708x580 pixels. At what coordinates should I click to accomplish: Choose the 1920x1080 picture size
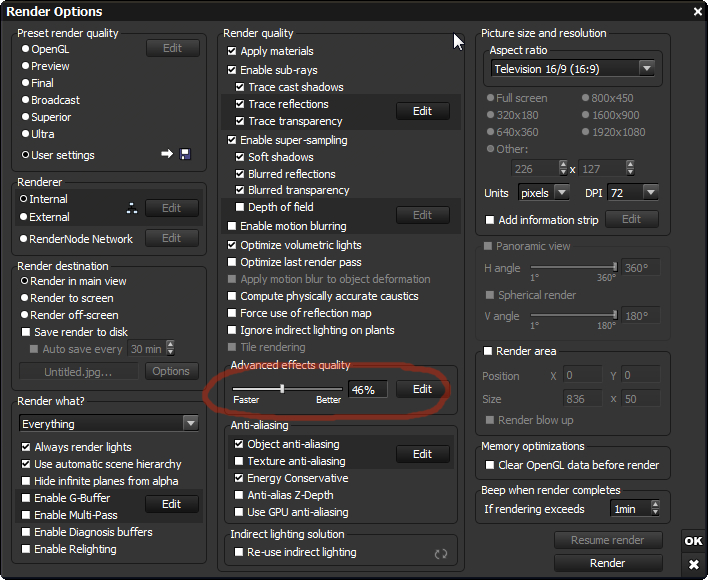585,132
